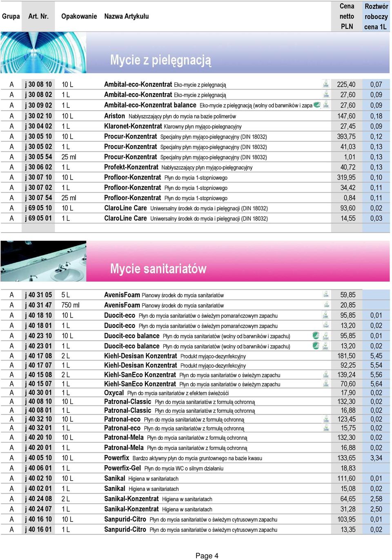Viewport: 392px width, 560px height.
Task: Click the Nordic Swan icon in the Ambital-eco-Konzentrat balance row
Action: pyautogui.click(x=317, y=105)
